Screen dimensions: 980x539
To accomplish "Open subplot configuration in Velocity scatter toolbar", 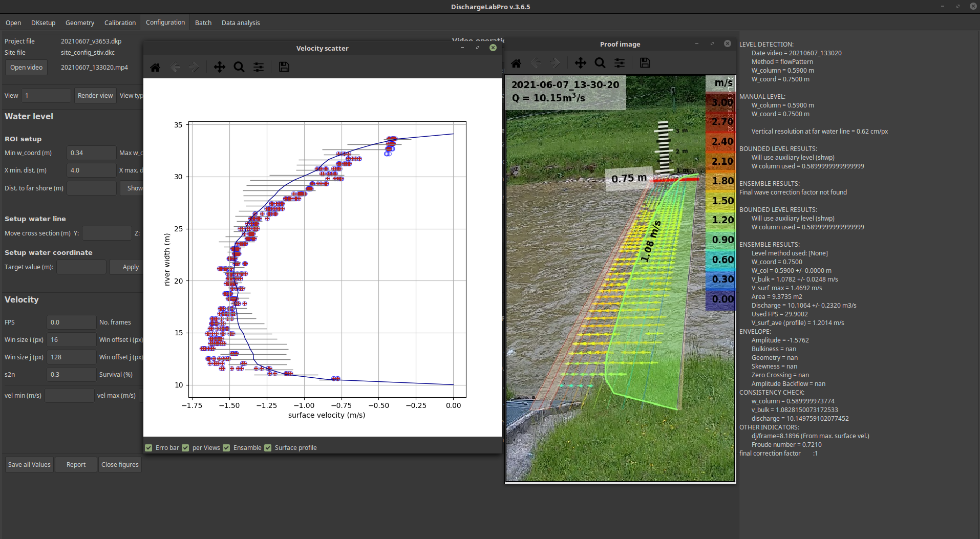I will tap(259, 67).
